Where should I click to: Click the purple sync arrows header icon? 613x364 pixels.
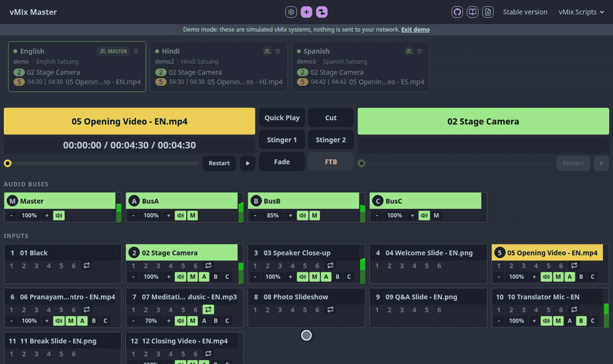[x=322, y=12]
